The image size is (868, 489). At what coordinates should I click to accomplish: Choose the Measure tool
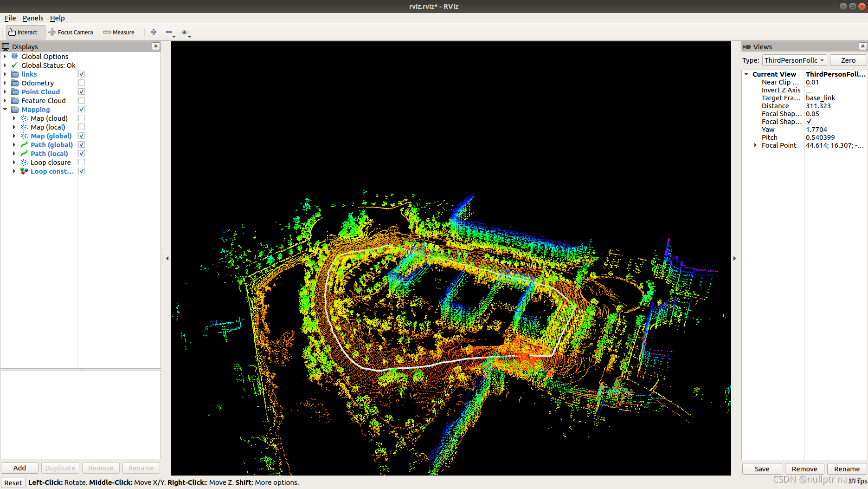tap(119, 32)
